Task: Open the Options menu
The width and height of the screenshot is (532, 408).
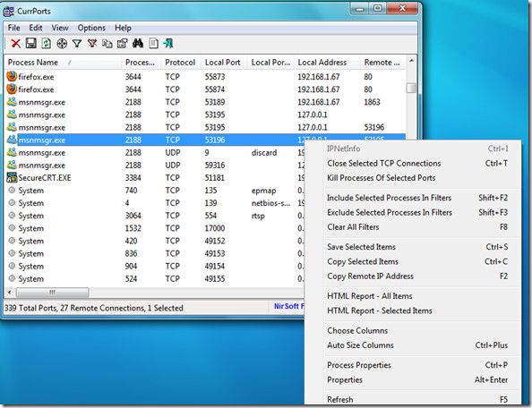Action: (x=91, y=28)
